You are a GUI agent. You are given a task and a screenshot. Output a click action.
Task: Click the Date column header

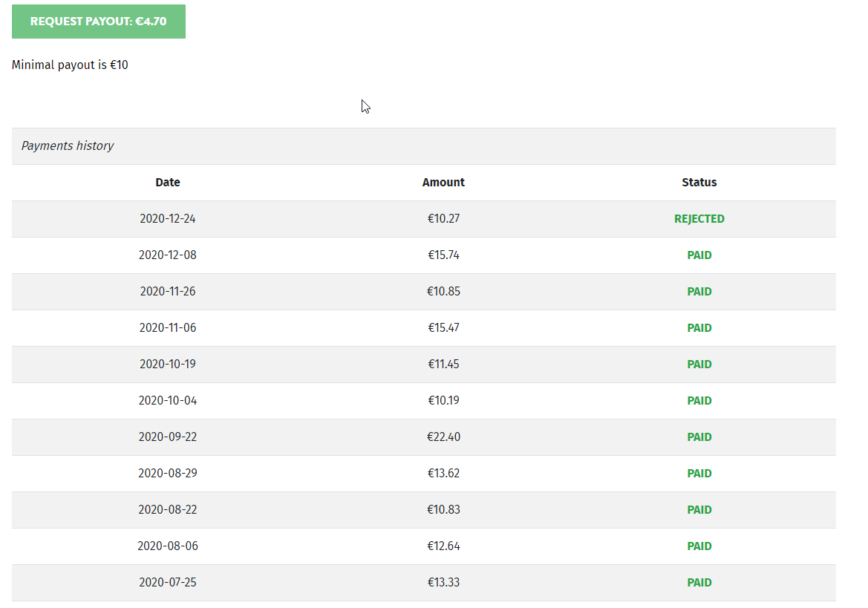pos(168,183)
